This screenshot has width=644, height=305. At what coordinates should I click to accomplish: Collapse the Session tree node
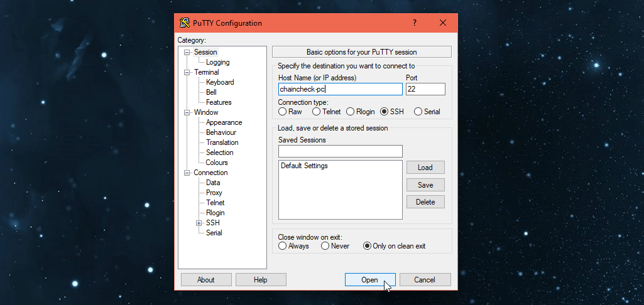point(187,52)
